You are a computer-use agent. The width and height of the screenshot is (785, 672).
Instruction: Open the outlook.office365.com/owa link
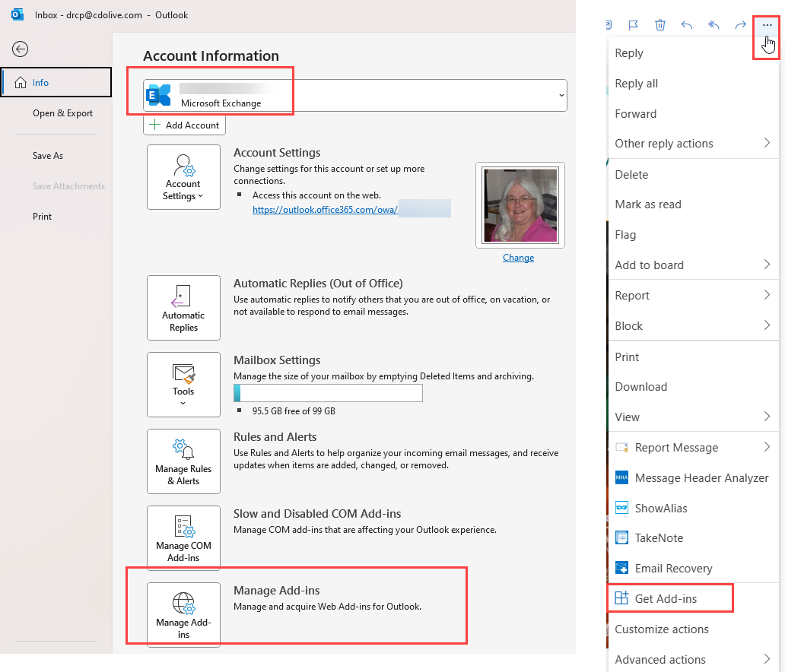click(x=325, y=209)
